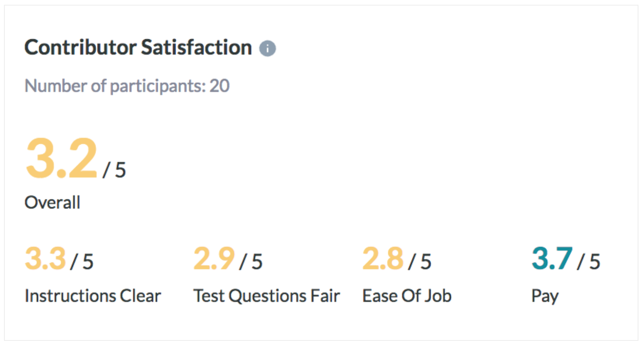This screenshot has width=644, height=344.
Task: Select the Ease Of Job label
Action: [x=407, y=296]
